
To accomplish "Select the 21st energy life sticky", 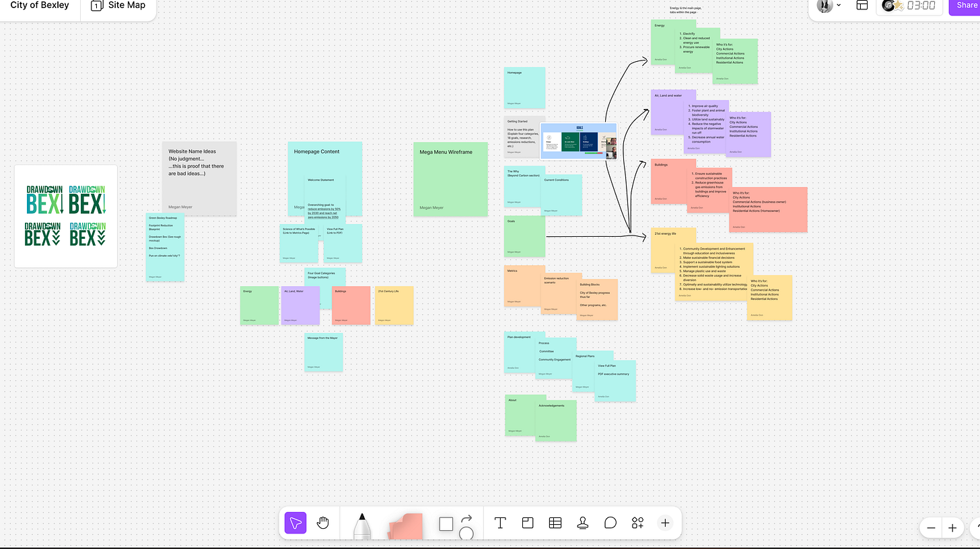I will (665, 250).
